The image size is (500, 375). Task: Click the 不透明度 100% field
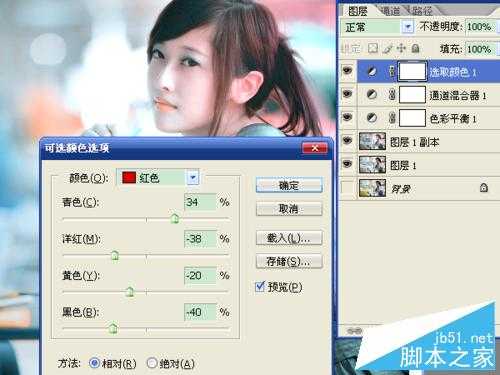[481, 27]
